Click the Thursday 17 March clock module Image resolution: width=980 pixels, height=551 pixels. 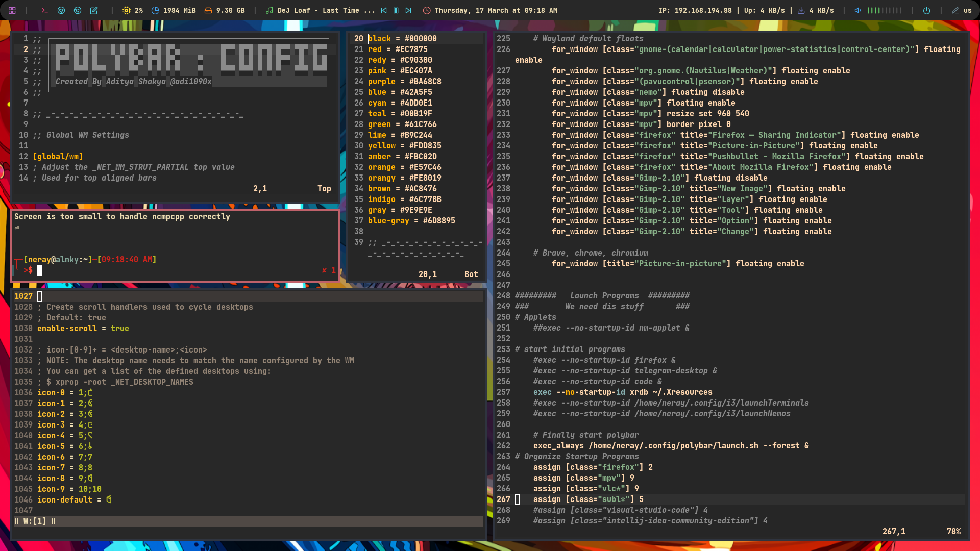(x=489, y=10)
